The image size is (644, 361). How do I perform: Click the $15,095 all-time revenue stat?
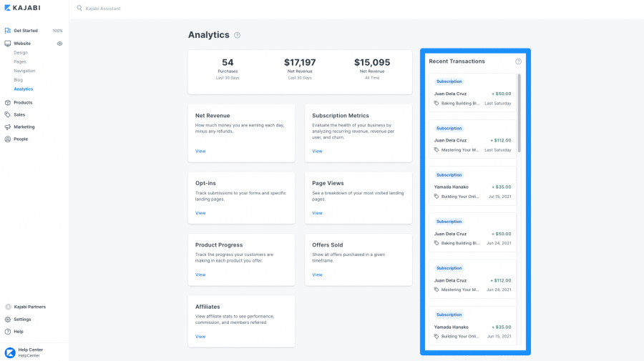372,69
